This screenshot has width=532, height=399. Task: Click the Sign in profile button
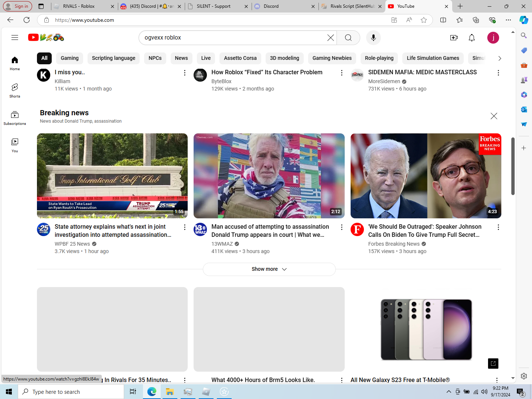(x=17, y=6)
